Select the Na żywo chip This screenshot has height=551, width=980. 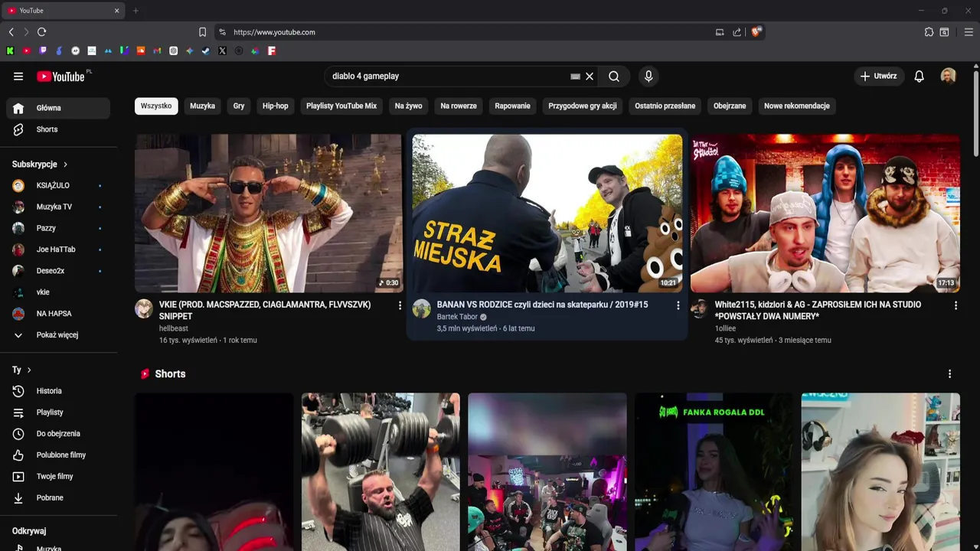[x=408, y=106]
